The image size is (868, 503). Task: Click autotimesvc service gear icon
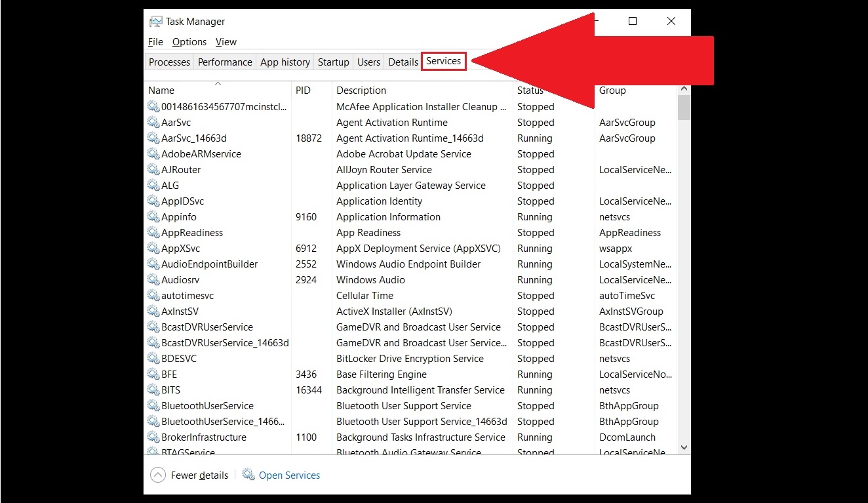click(x=153, y=295)
